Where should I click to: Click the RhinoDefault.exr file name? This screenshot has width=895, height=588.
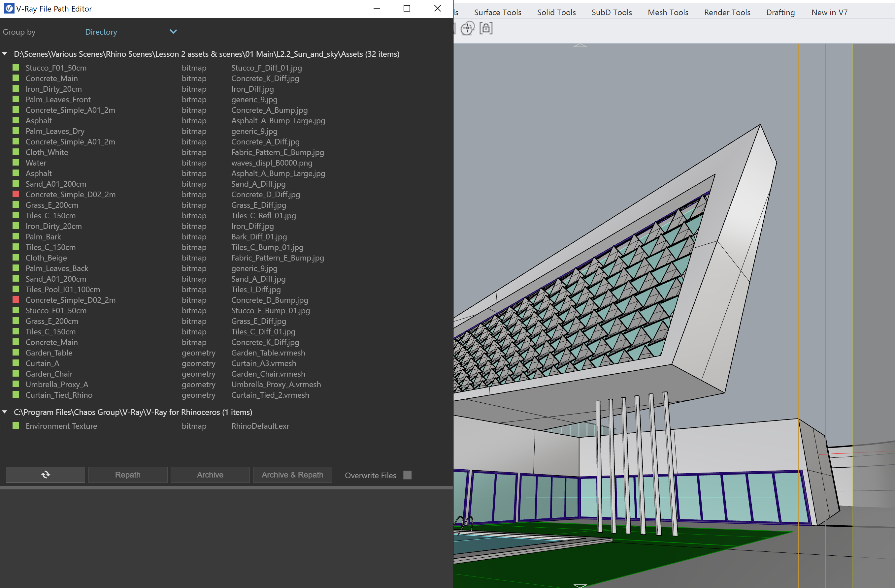(x=260, y=426)
